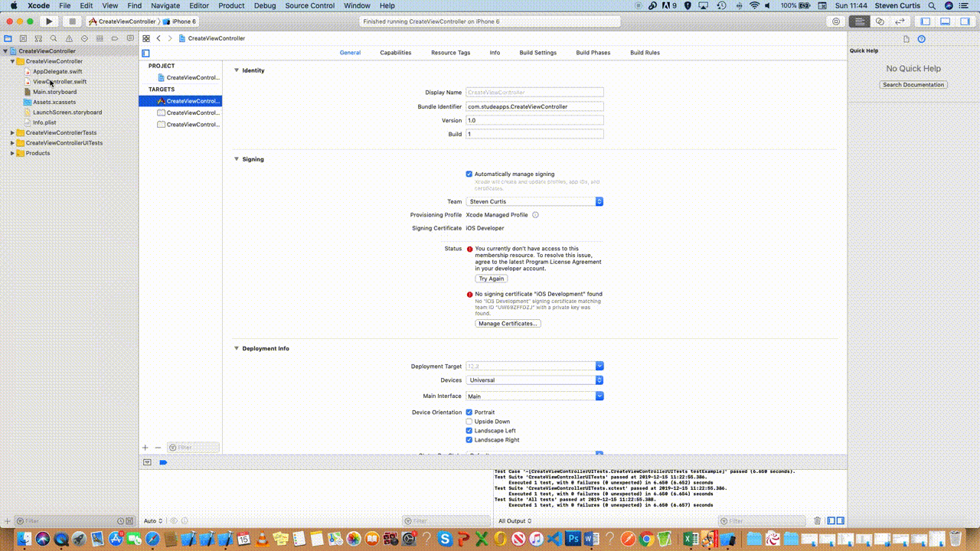
Task: Switch to the Build Phases tab
Action: pyautogui.click(x=593, y=53)
